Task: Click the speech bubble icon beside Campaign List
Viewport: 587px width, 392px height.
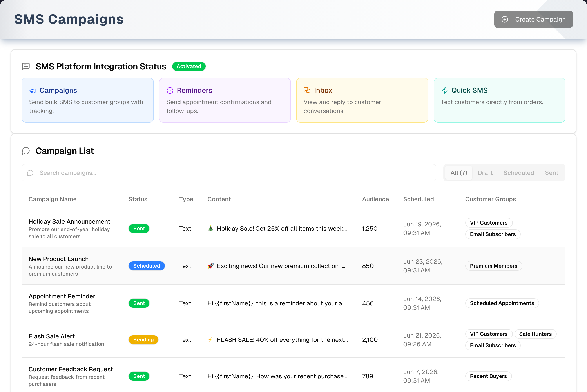Action: coord(26,151)
